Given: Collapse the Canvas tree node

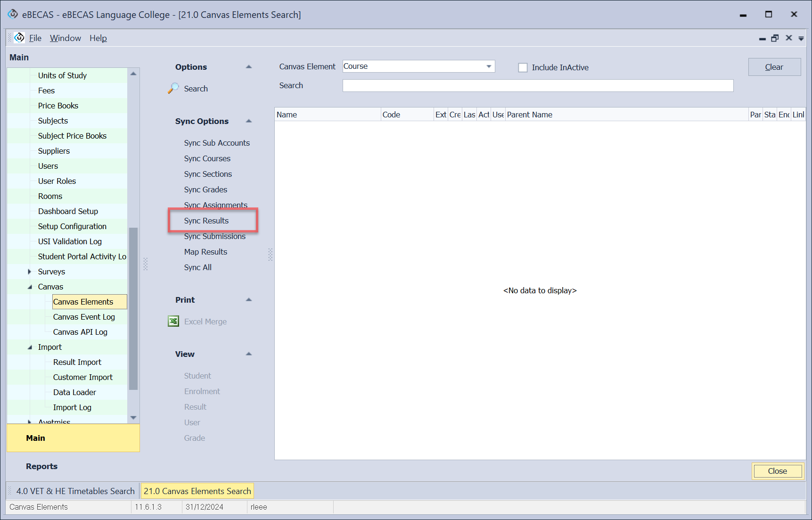Looking at the screenshot, I should coord(30,287).
